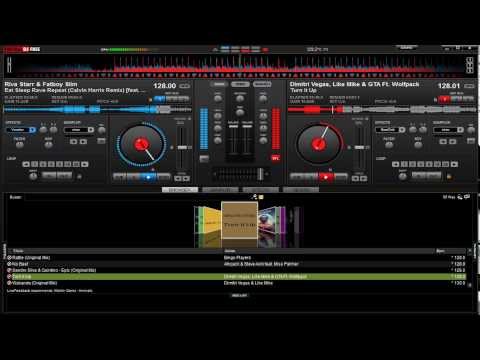Click left deck sampler record button
480x360 pixels.
tap(73, 142)
